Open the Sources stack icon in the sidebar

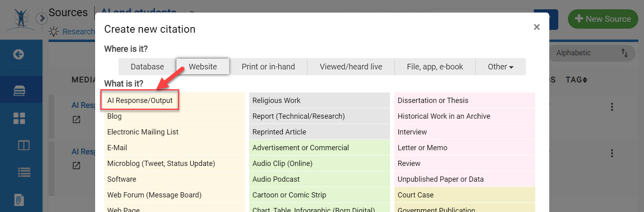coord(19,90)
